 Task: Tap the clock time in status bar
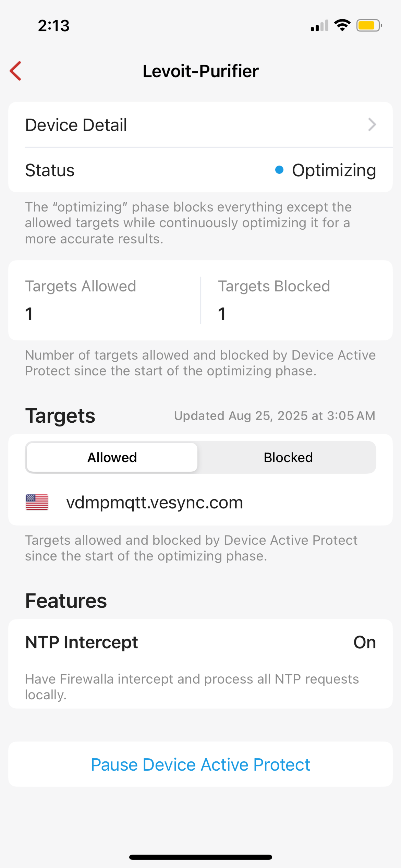(x=54, y=26)
